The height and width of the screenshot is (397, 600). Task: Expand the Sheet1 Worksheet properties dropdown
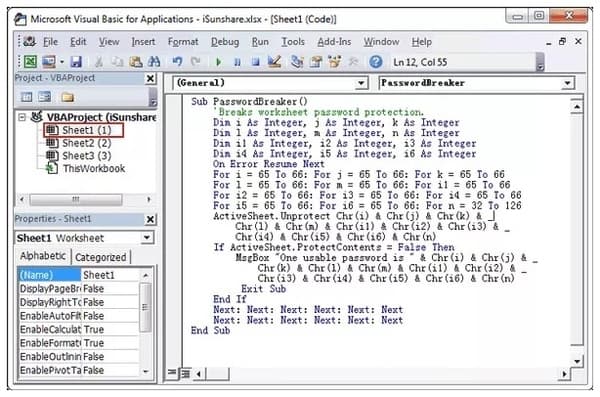click(x=147, y=238)
